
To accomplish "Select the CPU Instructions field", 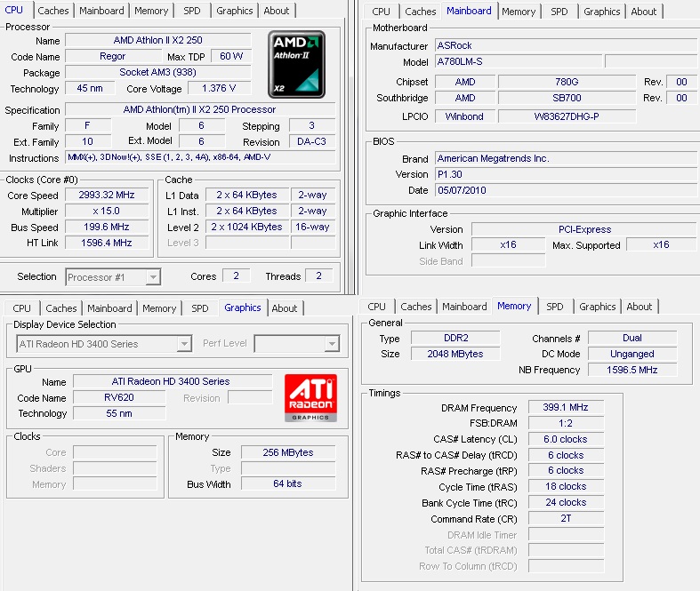I will [x=200, y=158].
